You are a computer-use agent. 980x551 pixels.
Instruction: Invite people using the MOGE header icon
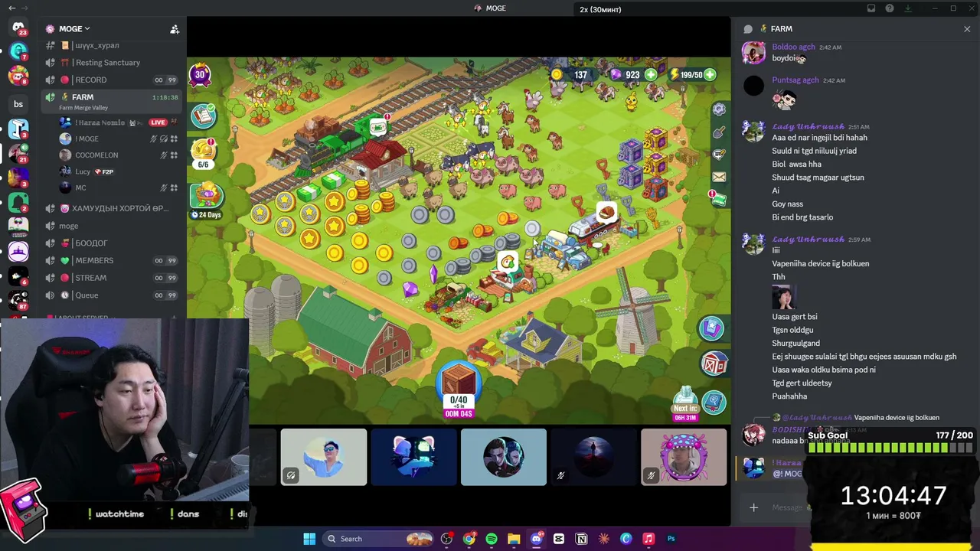click(x=175, y=29)
